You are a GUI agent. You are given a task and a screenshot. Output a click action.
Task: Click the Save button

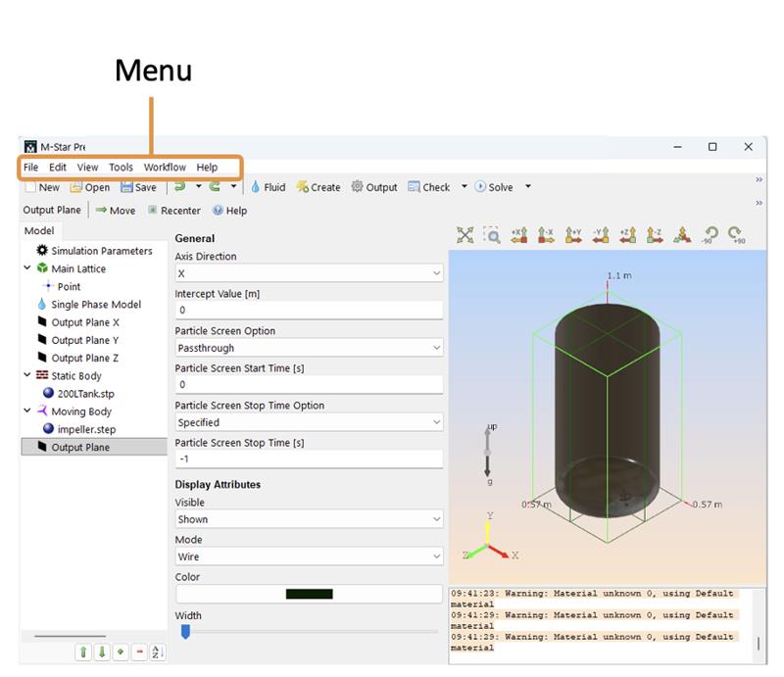point(138,187)
